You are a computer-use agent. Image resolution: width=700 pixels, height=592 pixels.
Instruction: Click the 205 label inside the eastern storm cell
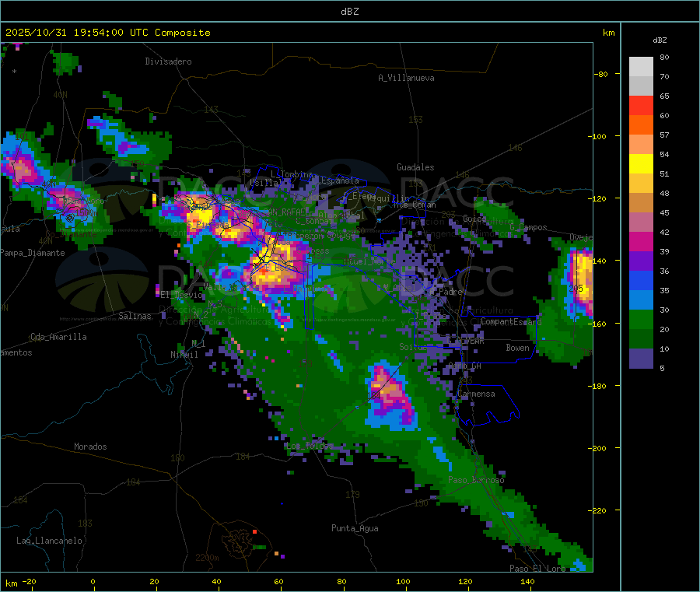[x=576, y=289]
